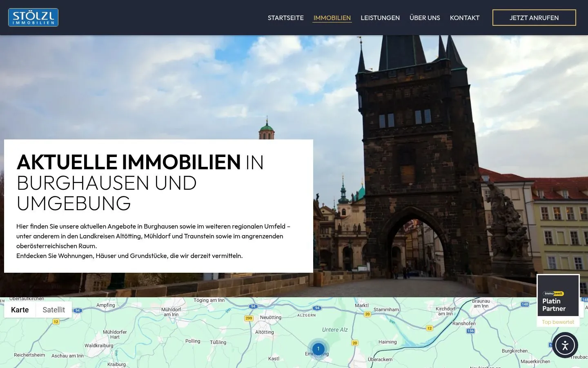Click the Top bewertet label
588x368 pixels.
click(558, 322)
